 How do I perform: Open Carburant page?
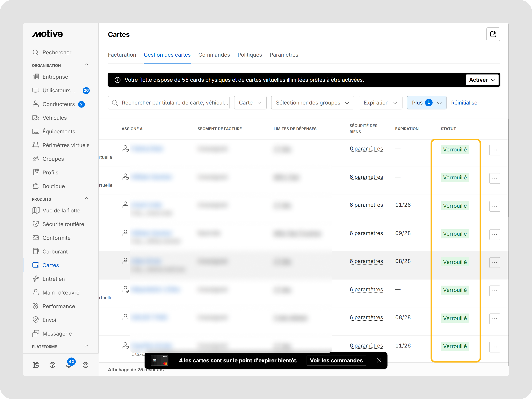click(50, 252)
